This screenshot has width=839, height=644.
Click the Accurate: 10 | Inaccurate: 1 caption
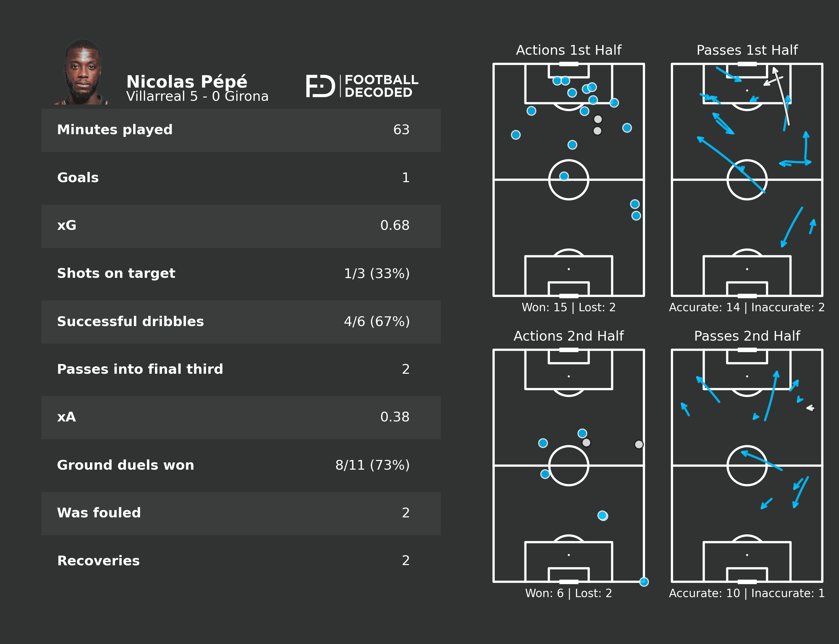pyautogui.click(x=746, y=593)
